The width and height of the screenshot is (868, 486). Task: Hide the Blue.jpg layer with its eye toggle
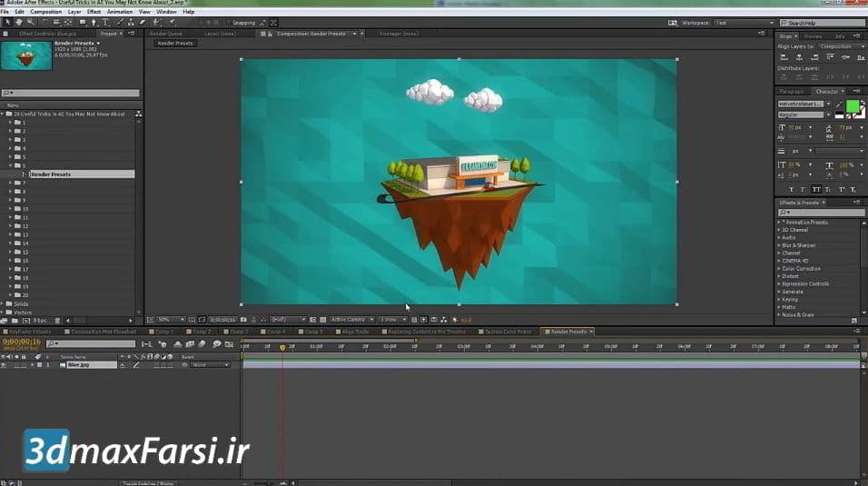point(5,364)
